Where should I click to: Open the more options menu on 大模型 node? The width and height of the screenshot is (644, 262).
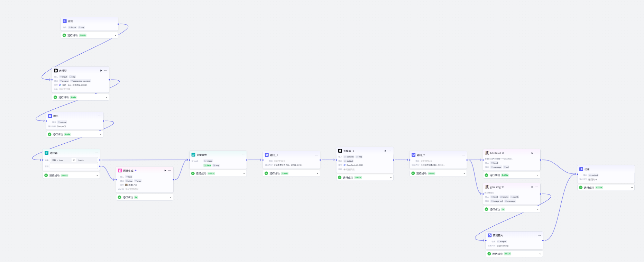tap(106, 71)
